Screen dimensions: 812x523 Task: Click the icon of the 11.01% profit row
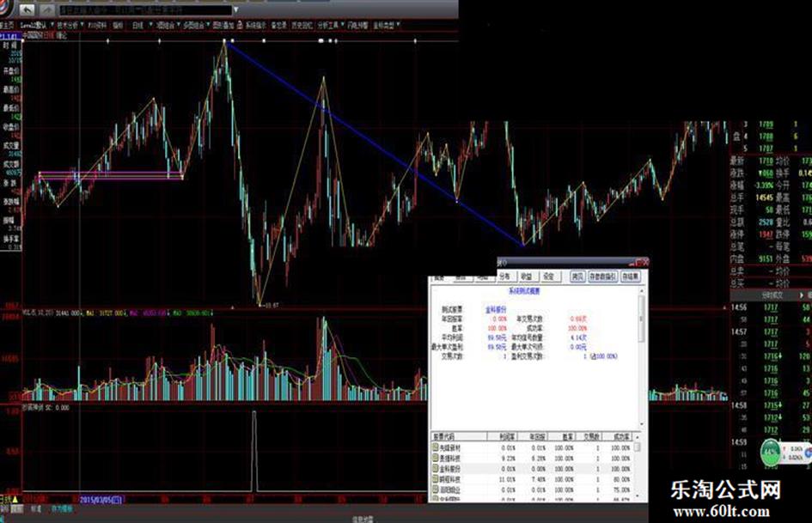pos(436,479)
